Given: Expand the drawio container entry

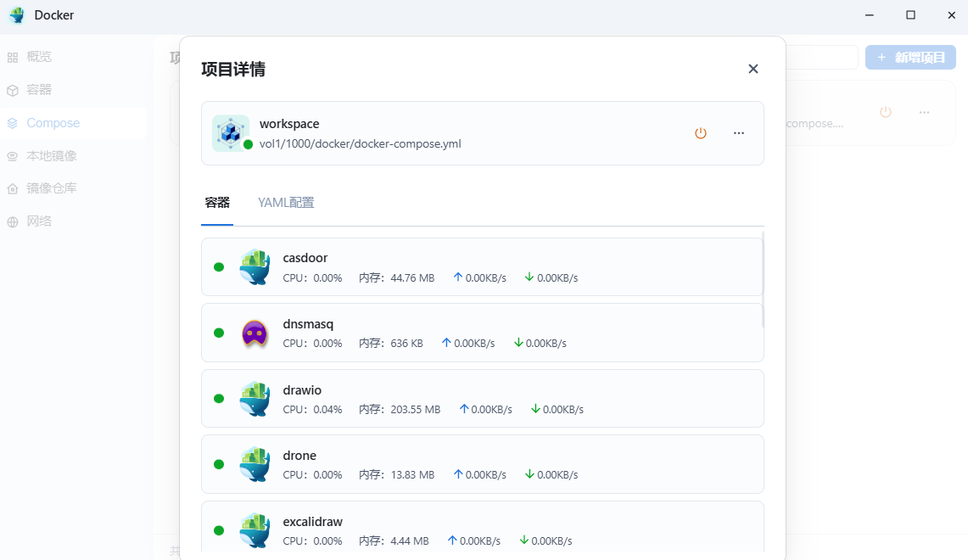Looking at the screenshot, I should tap(482, 398).
